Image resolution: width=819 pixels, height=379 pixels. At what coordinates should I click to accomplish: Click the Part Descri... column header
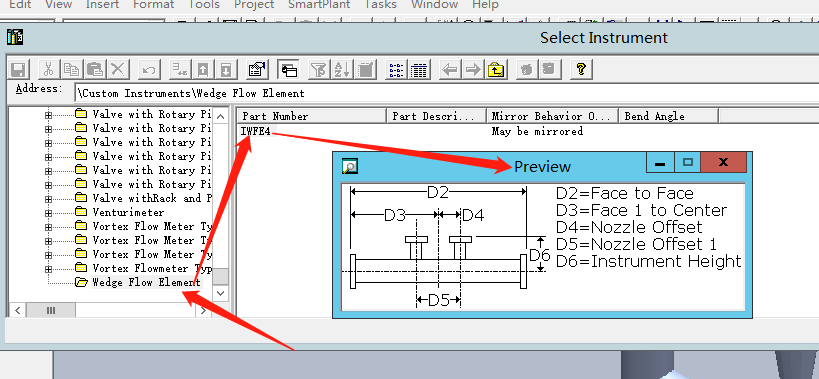click(x=436, y=116)
